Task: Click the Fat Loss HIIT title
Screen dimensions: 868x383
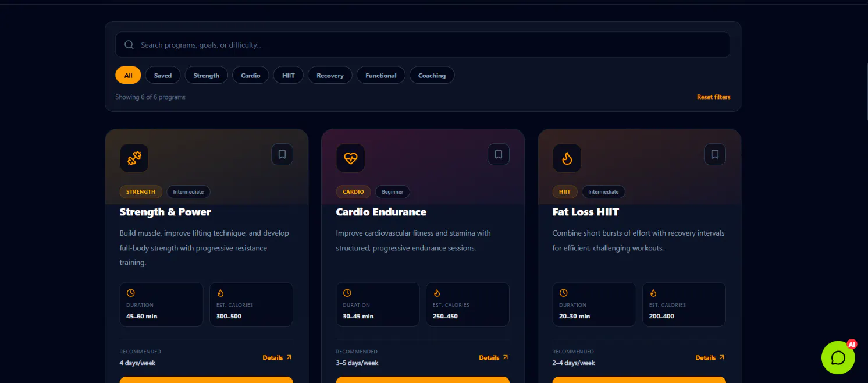Action: [x=586, y=212]
